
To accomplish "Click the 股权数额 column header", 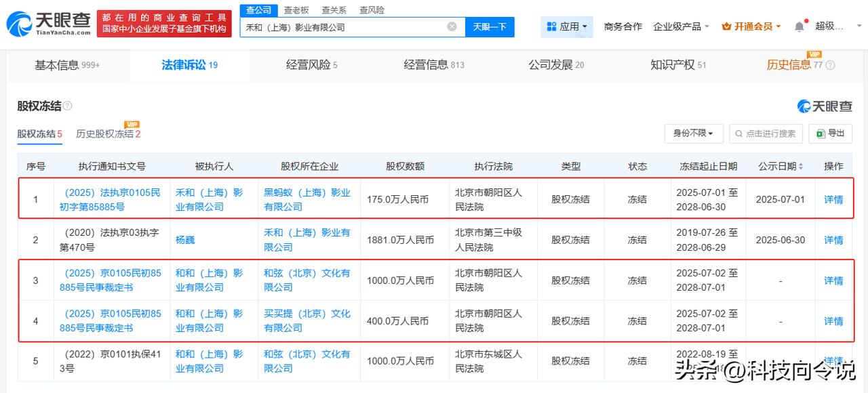I will pos(405,167).
